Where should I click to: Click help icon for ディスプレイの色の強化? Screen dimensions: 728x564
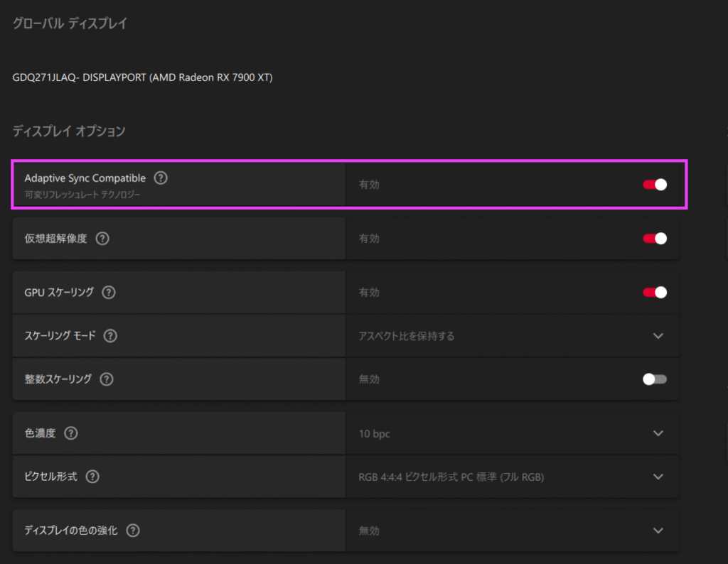[x=132, y=530]
